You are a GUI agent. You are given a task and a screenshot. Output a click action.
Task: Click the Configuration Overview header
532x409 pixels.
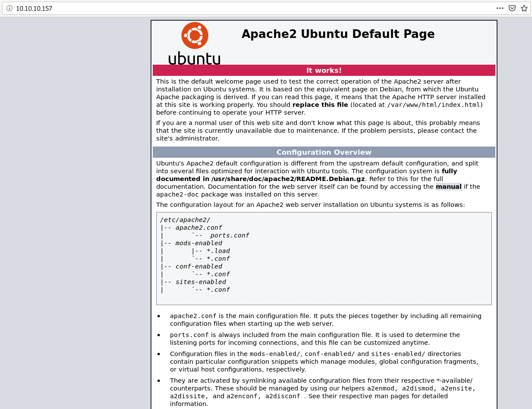point(324,152)
